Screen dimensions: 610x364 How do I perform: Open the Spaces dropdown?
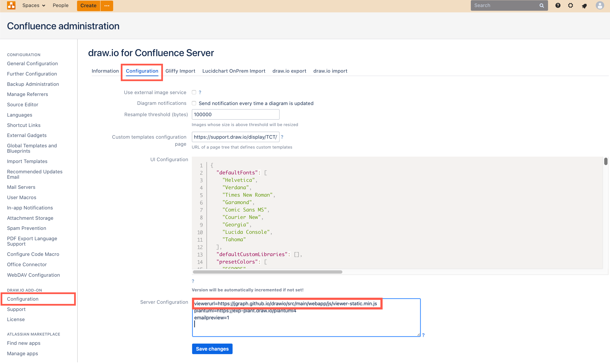click(x=33, y=5)
